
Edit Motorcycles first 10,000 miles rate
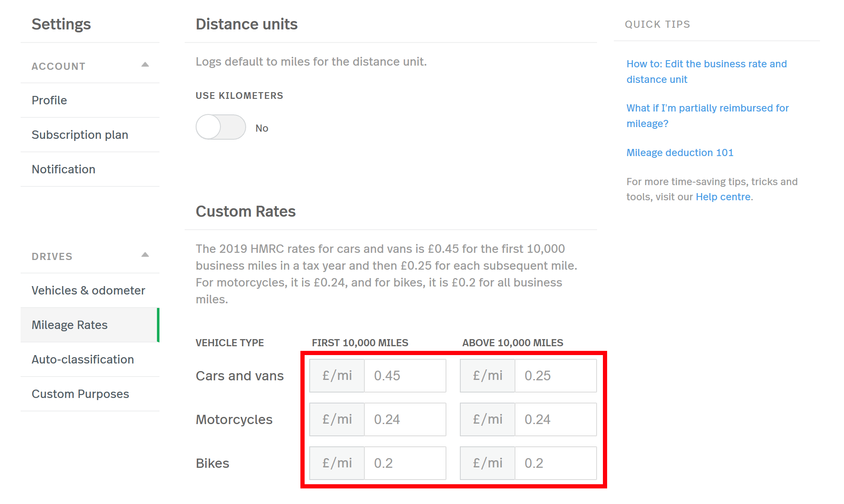[x=405, y=419]
